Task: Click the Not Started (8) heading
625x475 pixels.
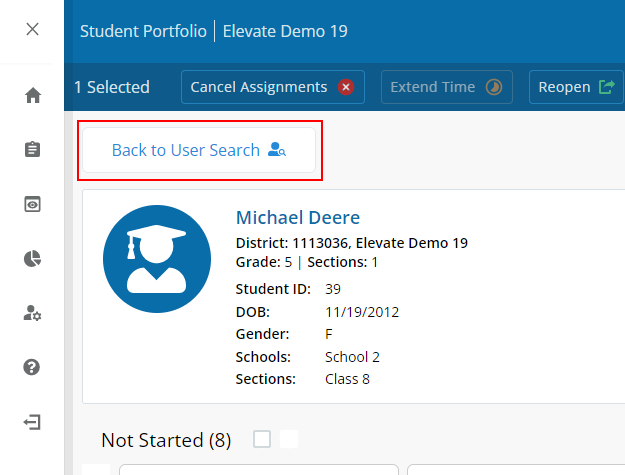Action: tap(166, 440)
